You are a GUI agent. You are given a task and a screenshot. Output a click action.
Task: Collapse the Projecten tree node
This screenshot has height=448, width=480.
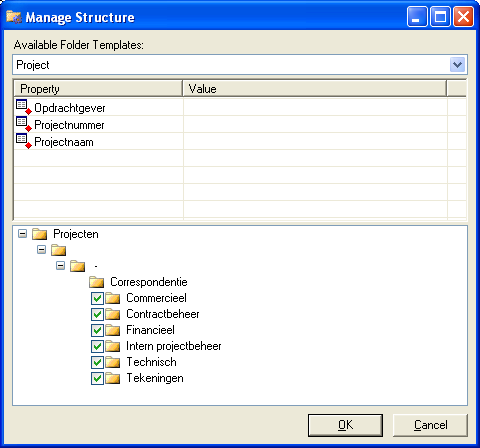(x=22, y=234)
